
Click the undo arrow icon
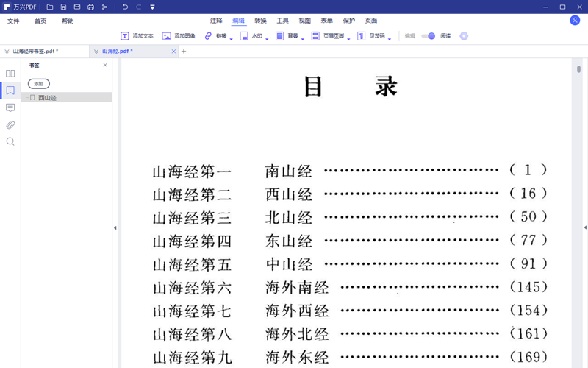point(125,7)
